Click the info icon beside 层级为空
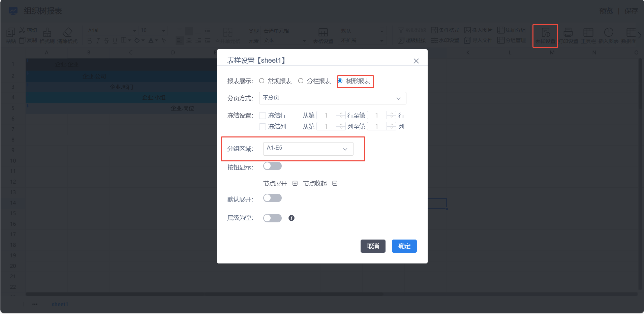The height and width of the screenshot is (314, 644). pyautogui.click(x=292, y=218)
